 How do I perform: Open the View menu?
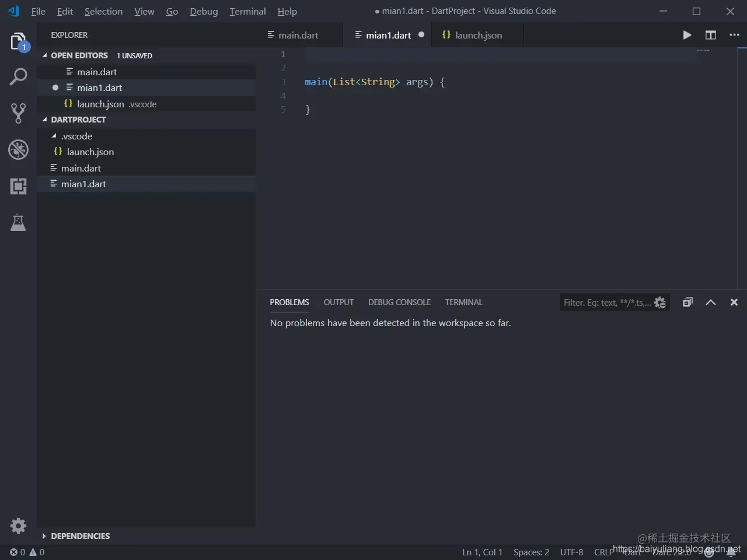point(144,11)
